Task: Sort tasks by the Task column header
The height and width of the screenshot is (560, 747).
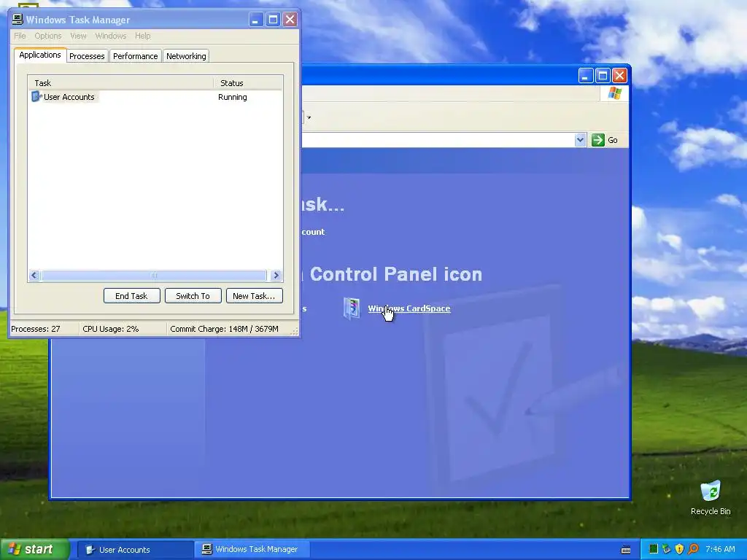Action: [x=120, y=83]
